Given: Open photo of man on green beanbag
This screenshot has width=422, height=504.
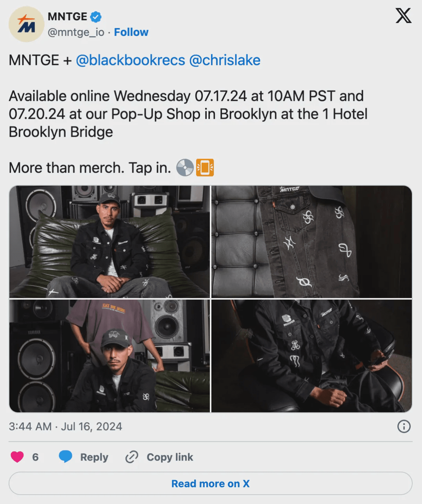Looking at the screenshot, I should click(x=109, y=242).
